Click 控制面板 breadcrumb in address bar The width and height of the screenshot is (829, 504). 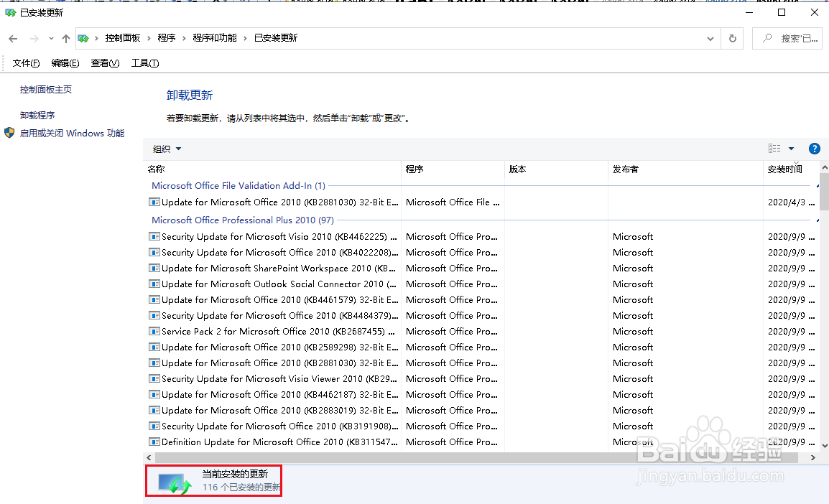(123, 38)
